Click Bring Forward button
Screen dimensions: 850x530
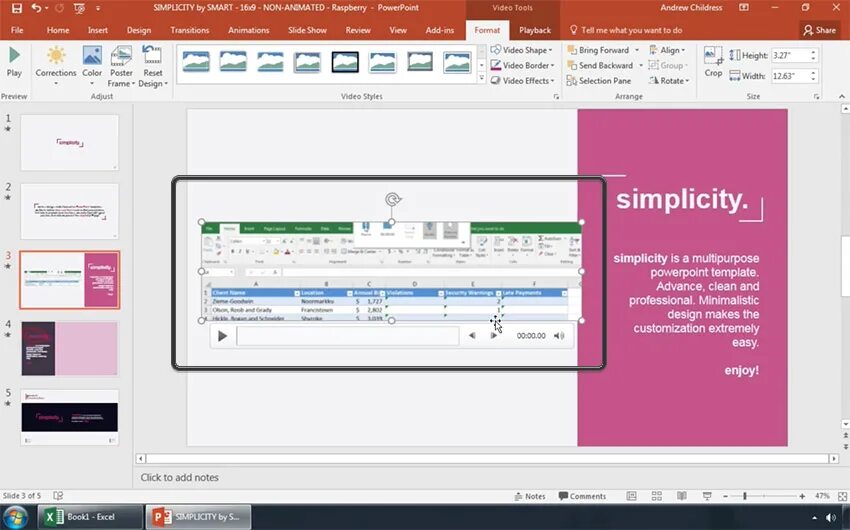(598, 50)
